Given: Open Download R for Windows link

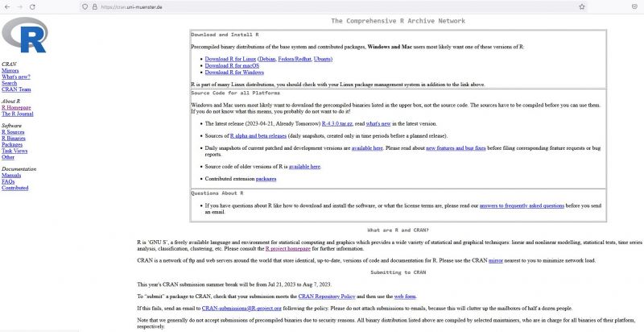Looking at the screenshot, I should (234, 72).
